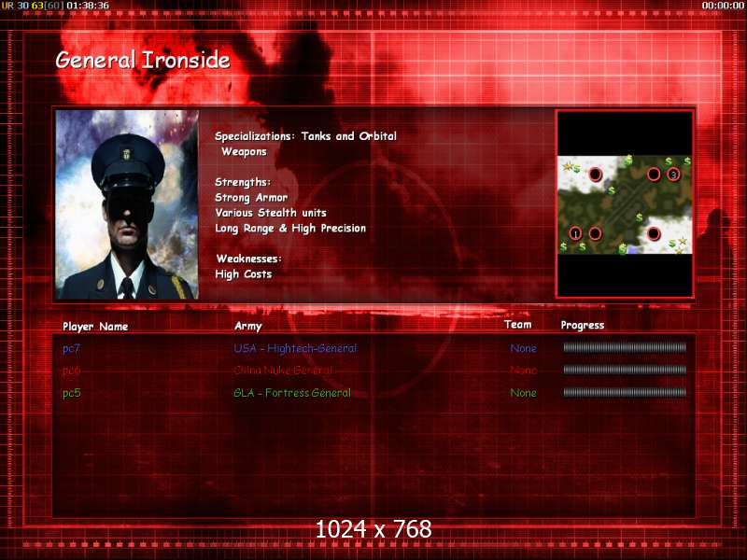747x560 pixels.
Task: Click 'GLA - Fortress General' army entry
Action: coord(292,393)
